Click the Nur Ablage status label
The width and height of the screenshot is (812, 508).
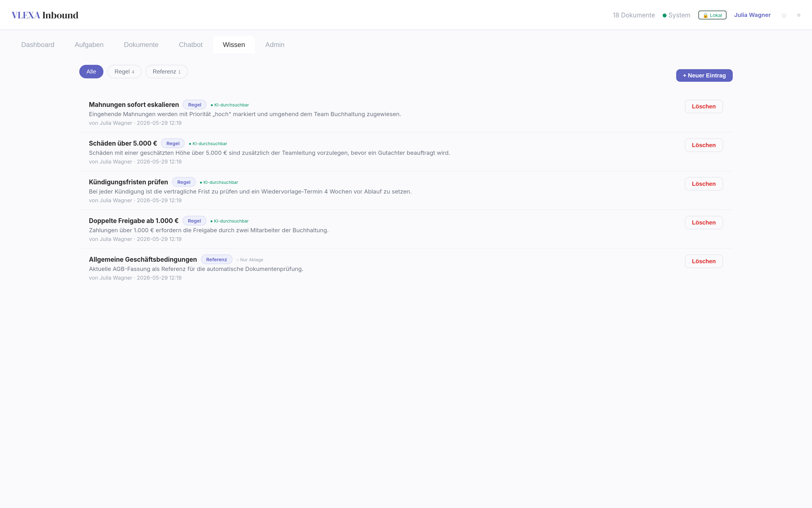coord(250,260)
